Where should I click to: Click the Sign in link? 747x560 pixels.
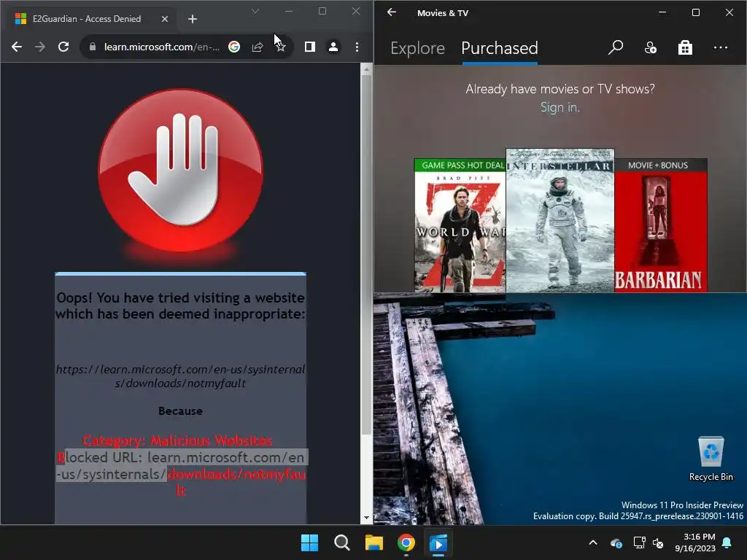[x=560, y=108]
